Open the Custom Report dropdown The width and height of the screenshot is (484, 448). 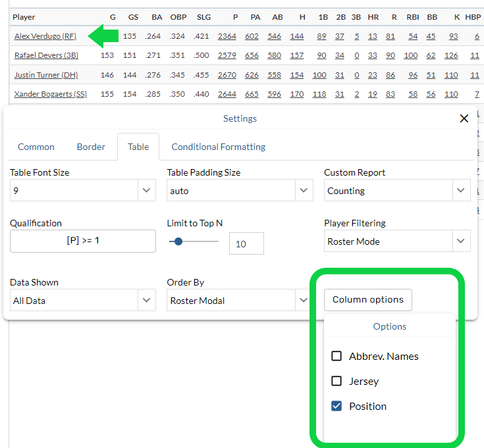tap(397, 191)
